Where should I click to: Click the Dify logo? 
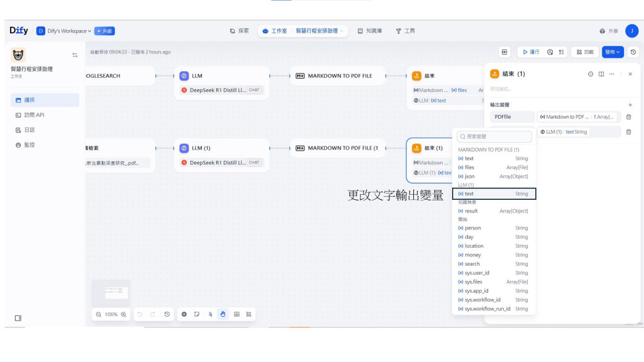(18, 30)
